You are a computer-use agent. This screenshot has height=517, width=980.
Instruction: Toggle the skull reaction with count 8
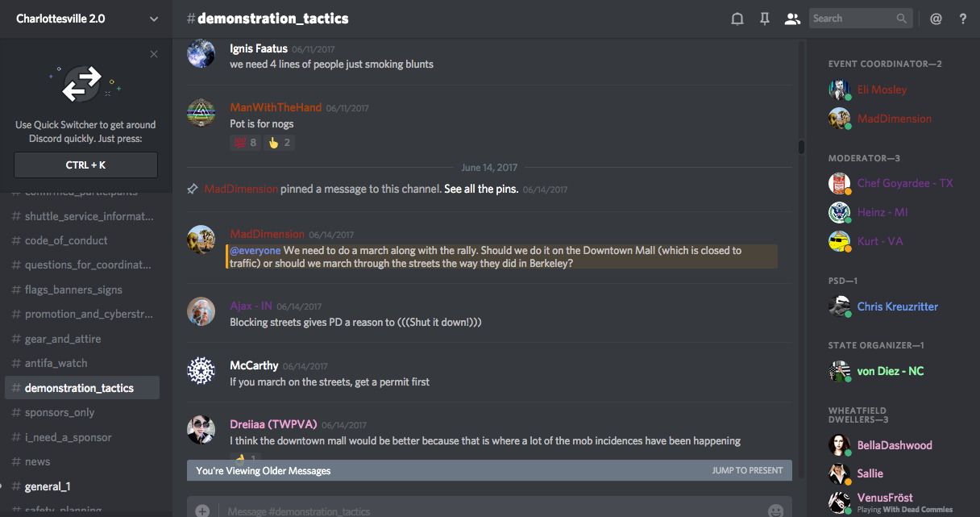(245, 143)
